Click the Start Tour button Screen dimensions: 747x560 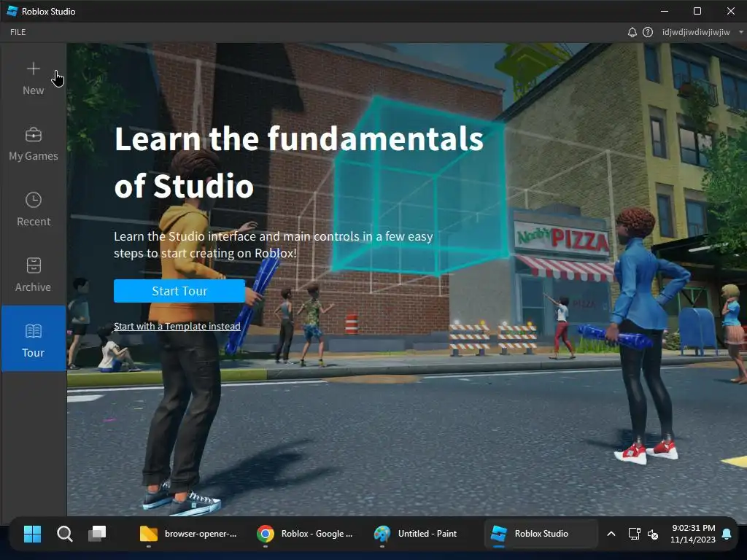click(179, 291)
